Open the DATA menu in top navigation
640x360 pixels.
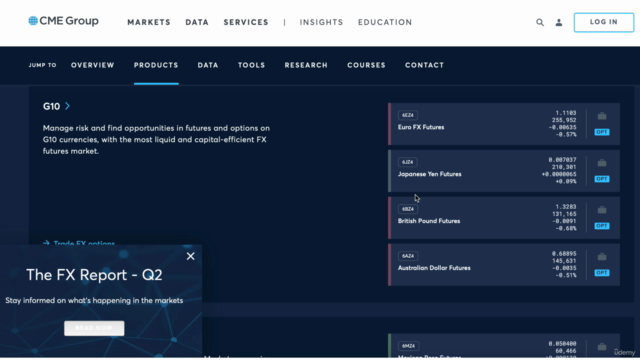(x=197, y=22)
